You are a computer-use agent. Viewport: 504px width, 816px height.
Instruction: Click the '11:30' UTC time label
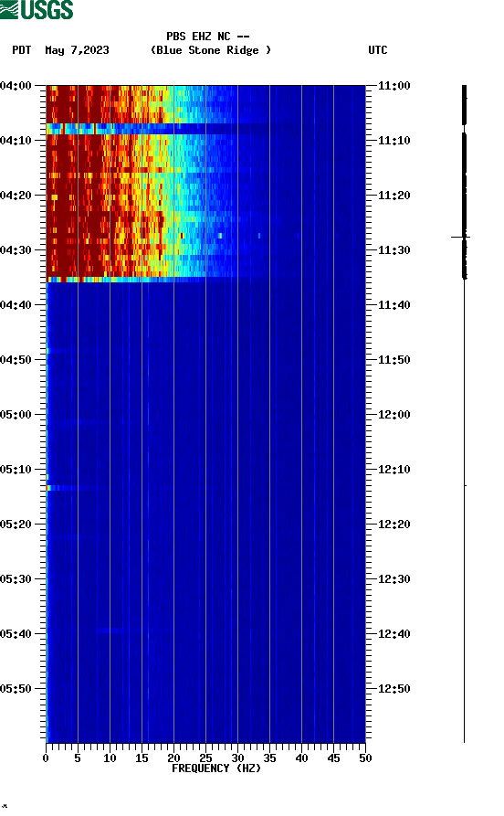(x=394, y=249)
